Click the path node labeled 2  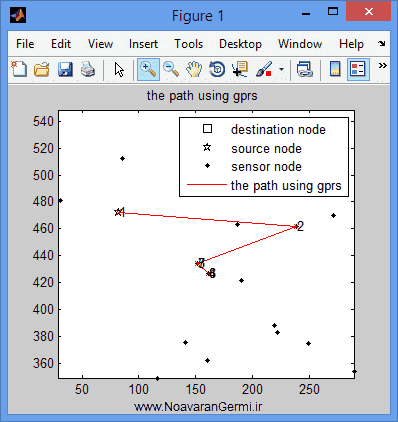tap(296, 226)
